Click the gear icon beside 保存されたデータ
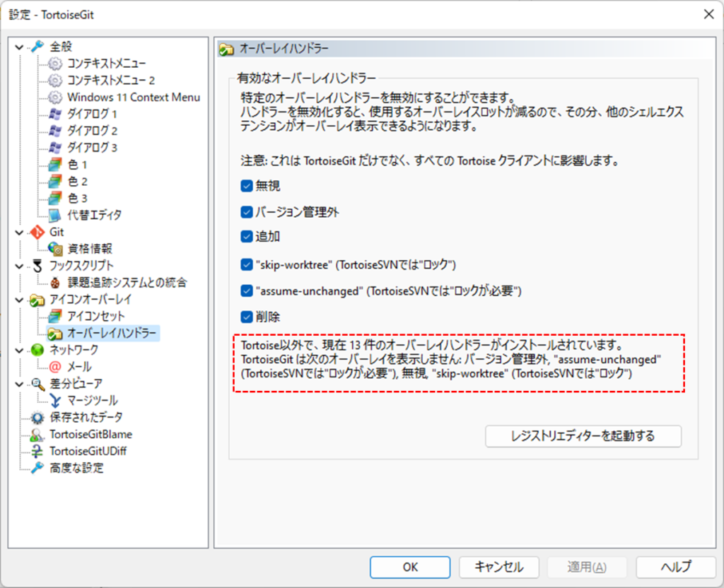 pos(37,417)
